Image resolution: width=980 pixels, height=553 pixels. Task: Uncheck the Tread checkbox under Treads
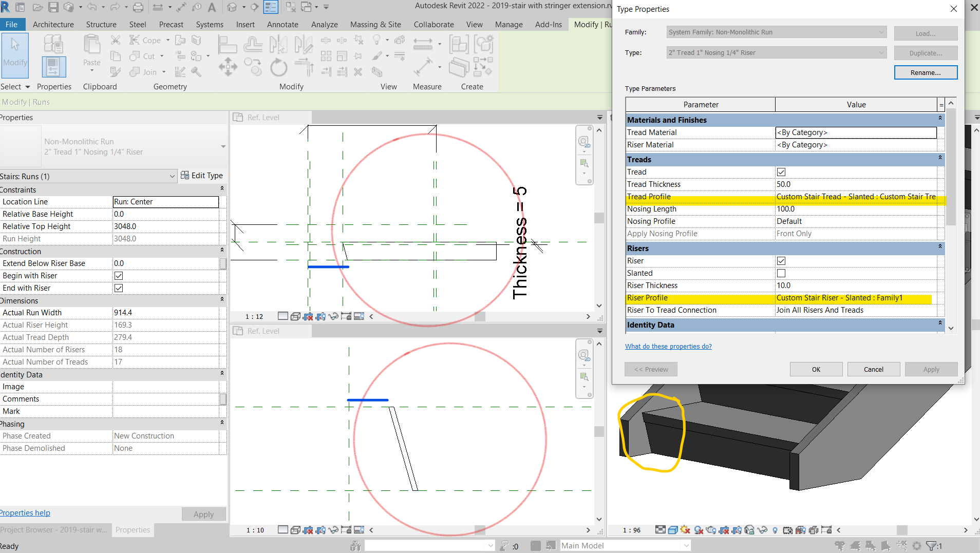pyautogui.click(x=782, y=172)
